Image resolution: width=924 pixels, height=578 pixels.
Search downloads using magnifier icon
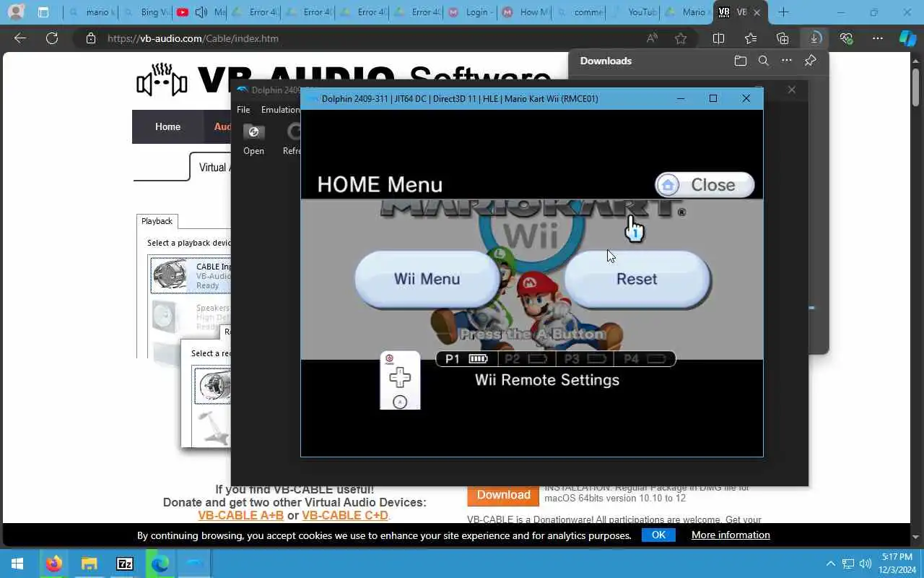coord(764,61)
